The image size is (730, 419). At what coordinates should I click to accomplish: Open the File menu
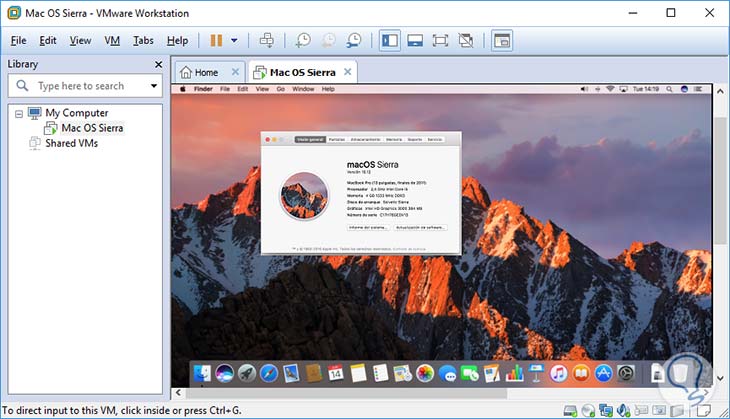19,41
